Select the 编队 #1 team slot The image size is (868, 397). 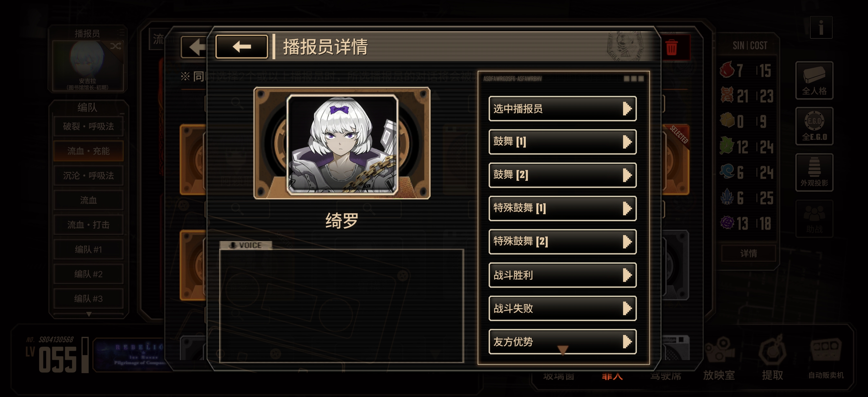88,249
